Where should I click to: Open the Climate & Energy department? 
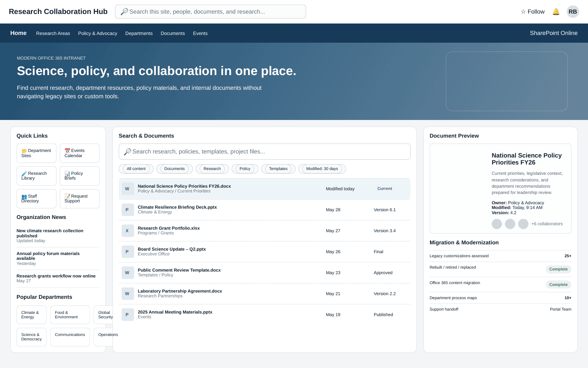point(32,315)
